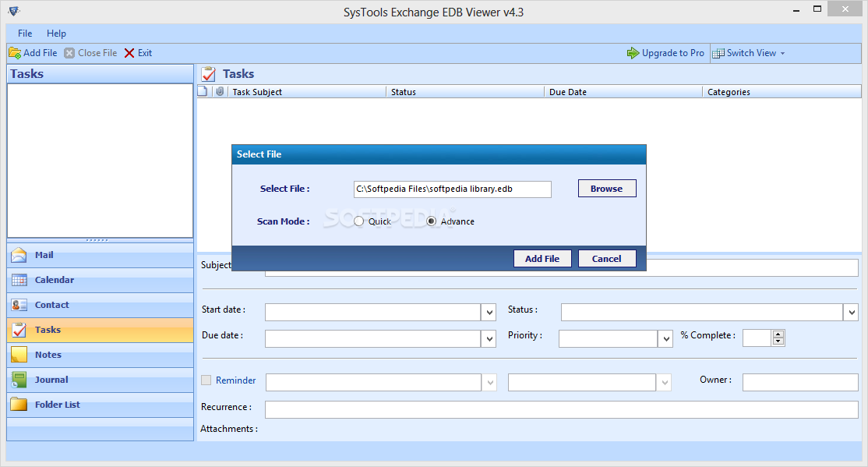
Task: Click Upgrade to Pro link text
Action: click(672, 53)
